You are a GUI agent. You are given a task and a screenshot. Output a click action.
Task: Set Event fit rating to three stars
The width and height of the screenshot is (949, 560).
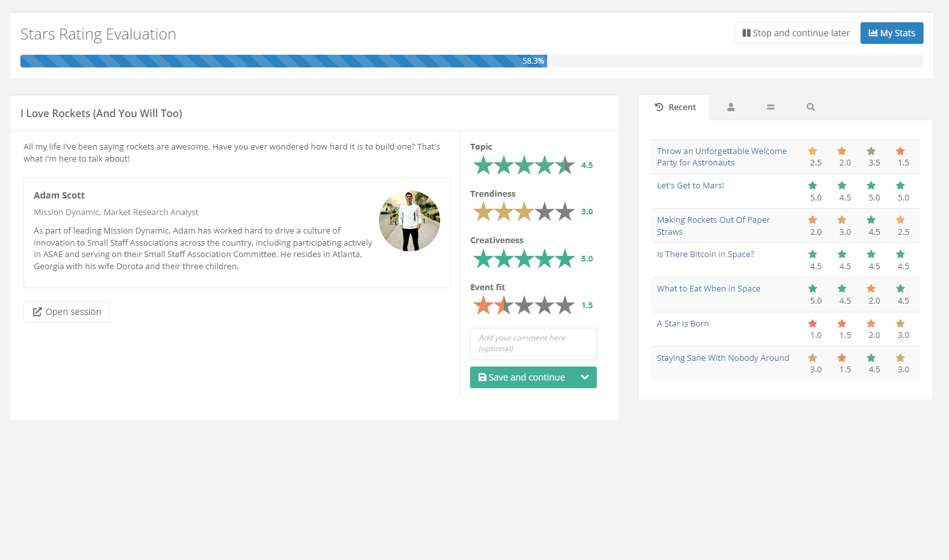(524, 305)
